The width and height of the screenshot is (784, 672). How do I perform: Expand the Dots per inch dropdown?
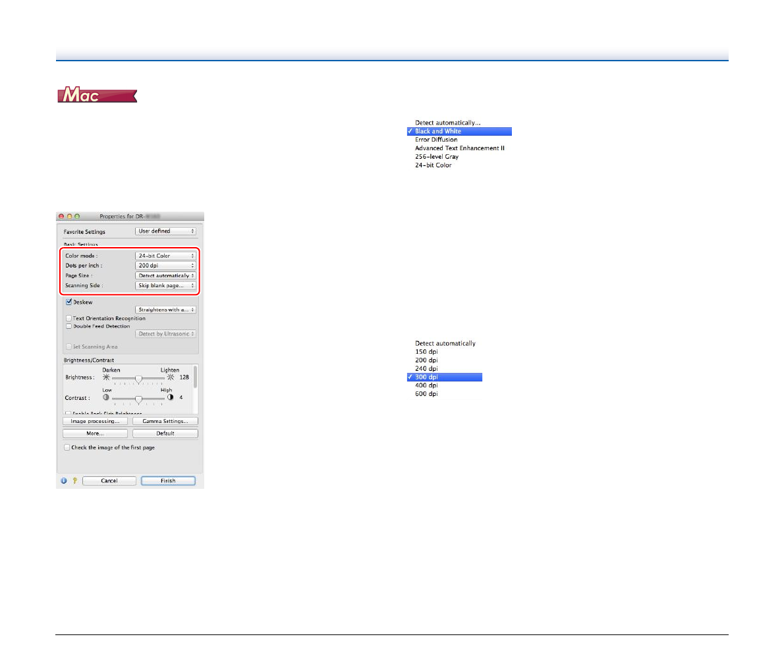click(165, 266)
